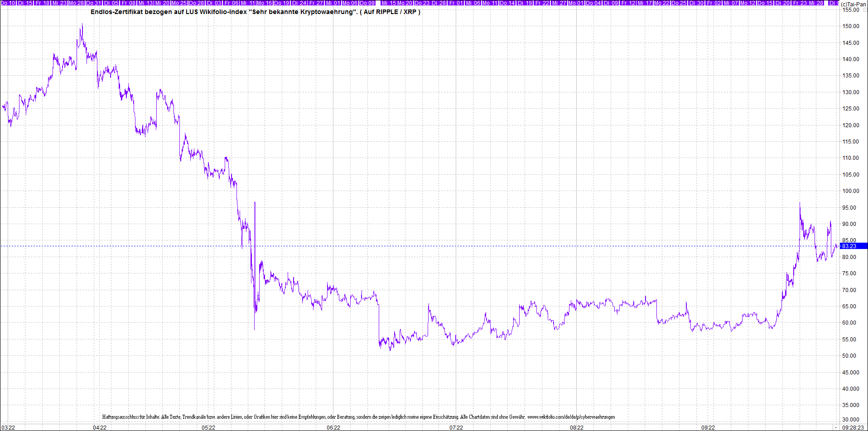Select the 05'22 month label on the time axis

[208, 427]
